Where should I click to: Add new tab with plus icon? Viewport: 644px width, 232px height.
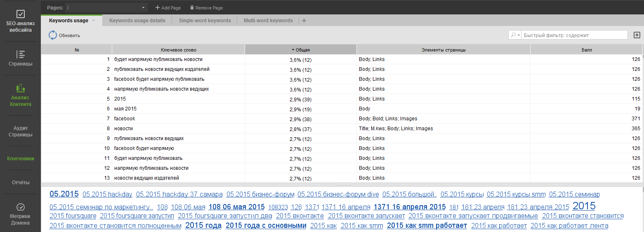click(304, 21)
